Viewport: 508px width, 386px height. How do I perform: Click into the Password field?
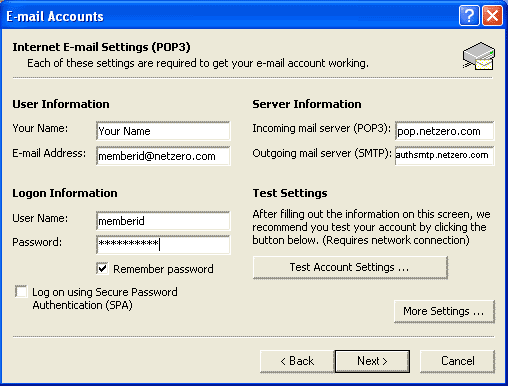point(163,245)
